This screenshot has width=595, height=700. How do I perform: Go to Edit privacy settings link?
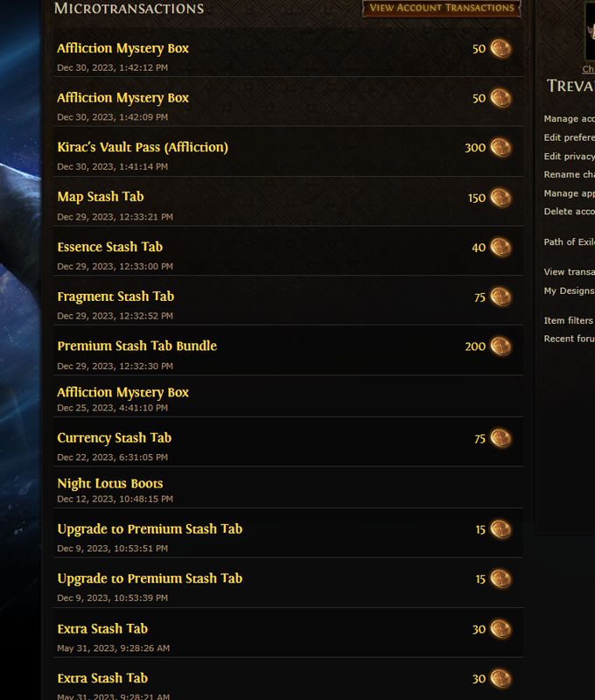[569, 157]
